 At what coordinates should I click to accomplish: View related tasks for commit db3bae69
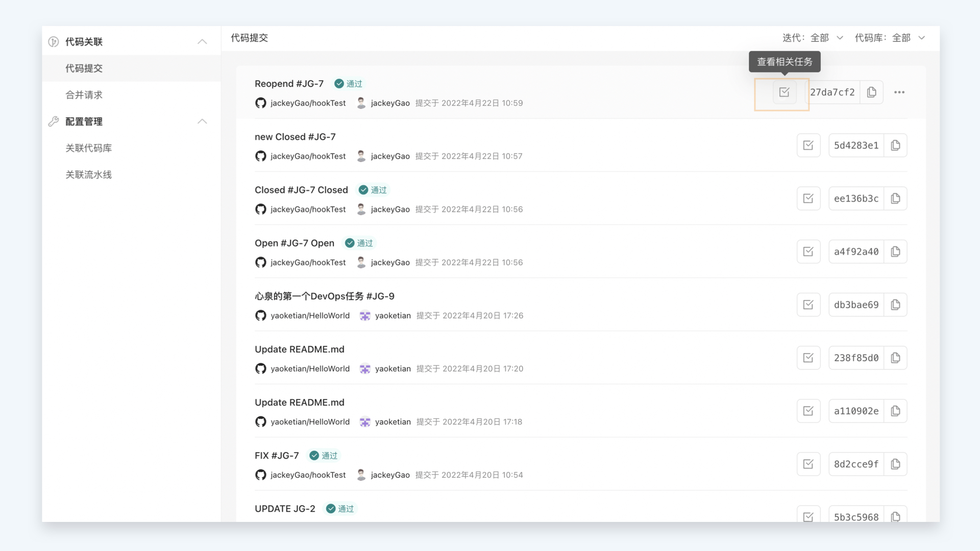(x=808, y=305)
